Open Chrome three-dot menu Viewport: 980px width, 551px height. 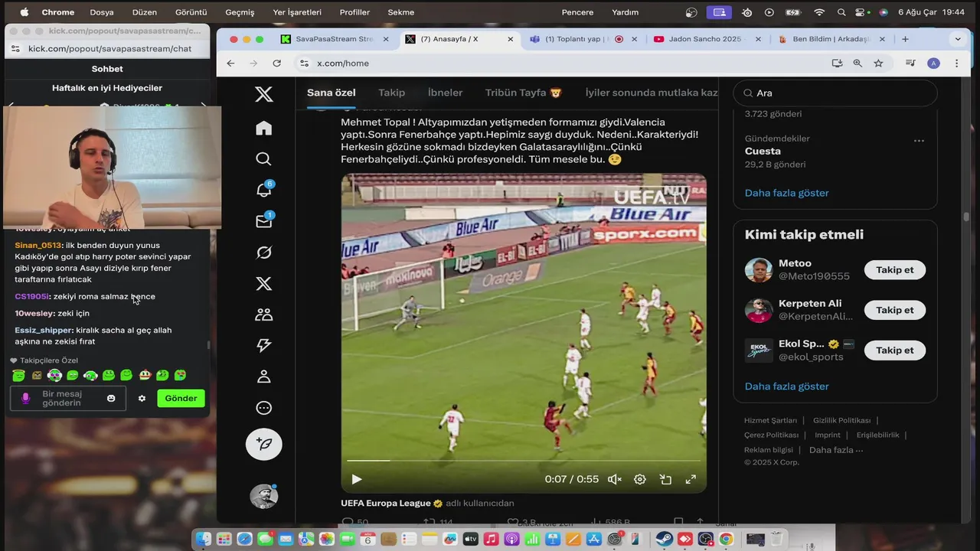956,64
